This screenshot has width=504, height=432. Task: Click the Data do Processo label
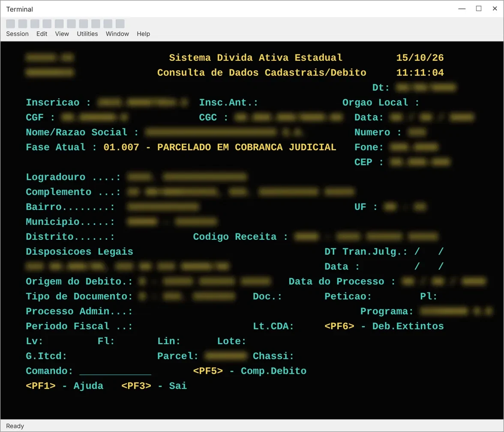(342, 281)
